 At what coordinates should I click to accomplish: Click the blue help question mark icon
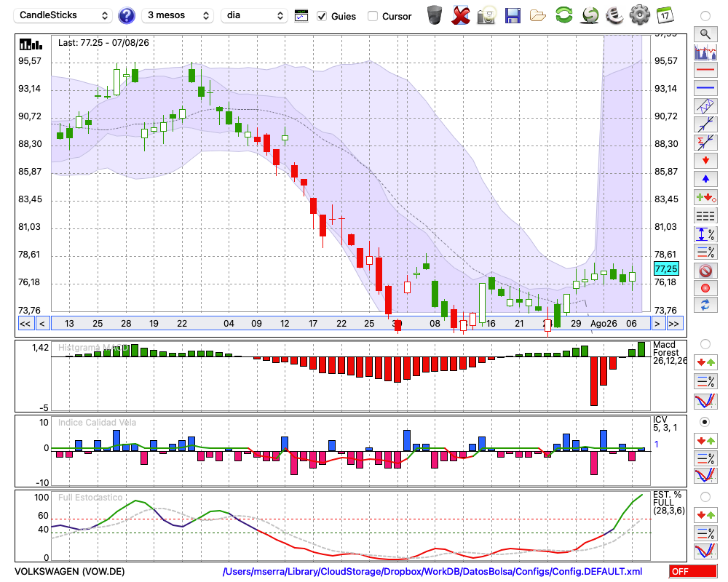pos(126,15)
